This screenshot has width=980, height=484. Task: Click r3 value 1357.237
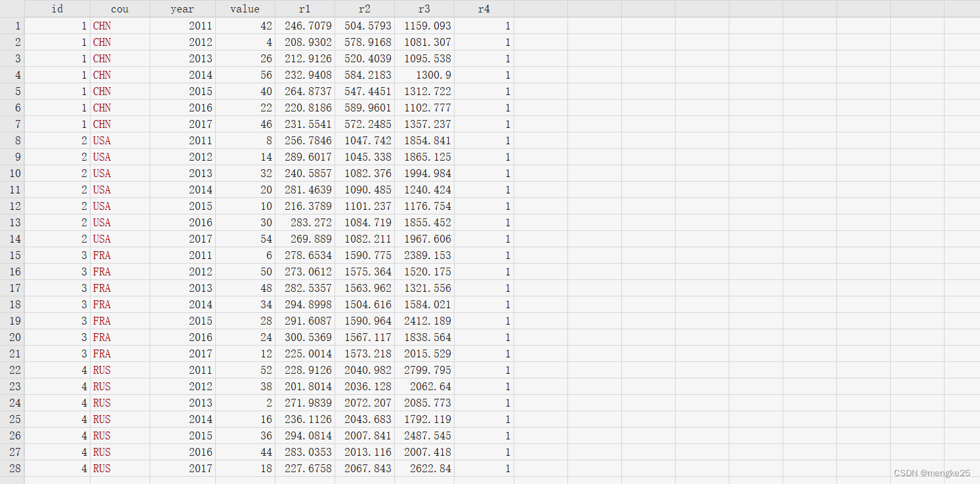[x=424, y=124]
